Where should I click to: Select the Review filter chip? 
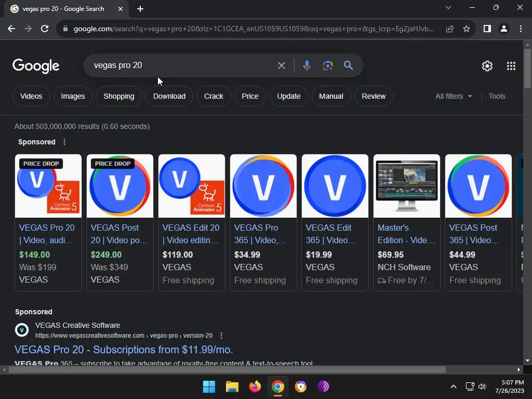pos(374,96)
